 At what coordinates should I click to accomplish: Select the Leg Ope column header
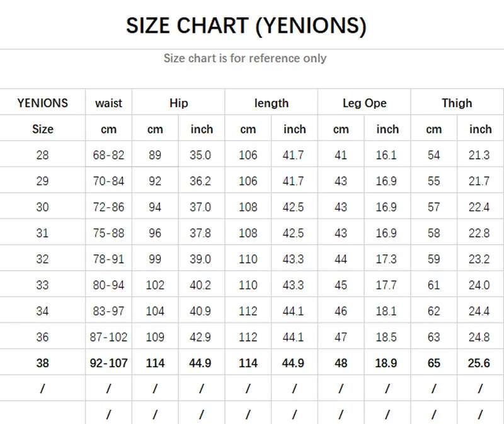364,103
